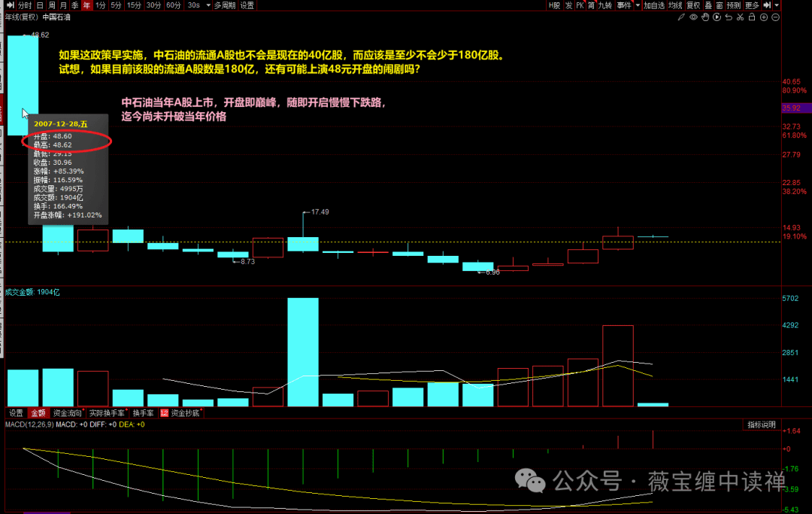Click the 预测 forecast button

coord(733,5)
